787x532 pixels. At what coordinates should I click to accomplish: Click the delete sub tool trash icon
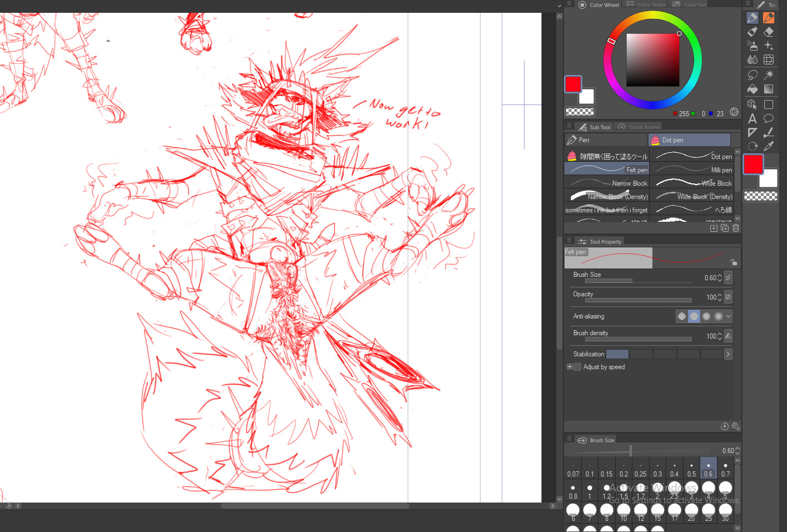(736, 228)
